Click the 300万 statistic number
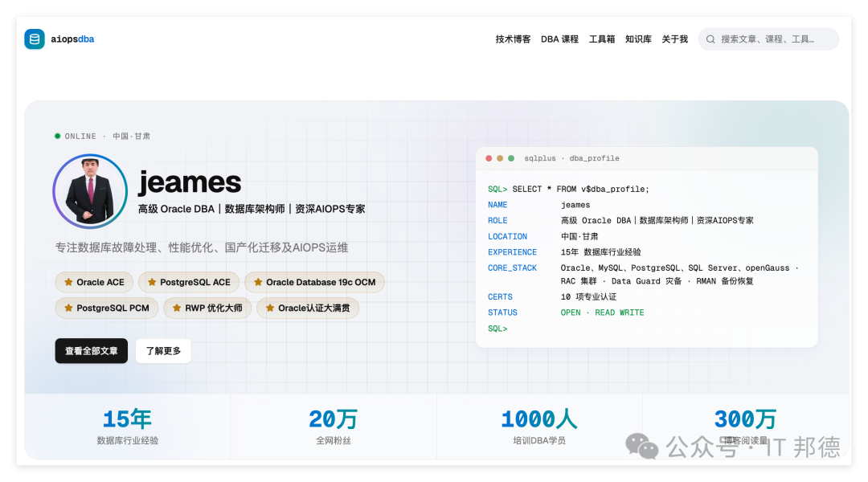Image resolution: width=868 pixels, height=482 pixels. point(745,419)
